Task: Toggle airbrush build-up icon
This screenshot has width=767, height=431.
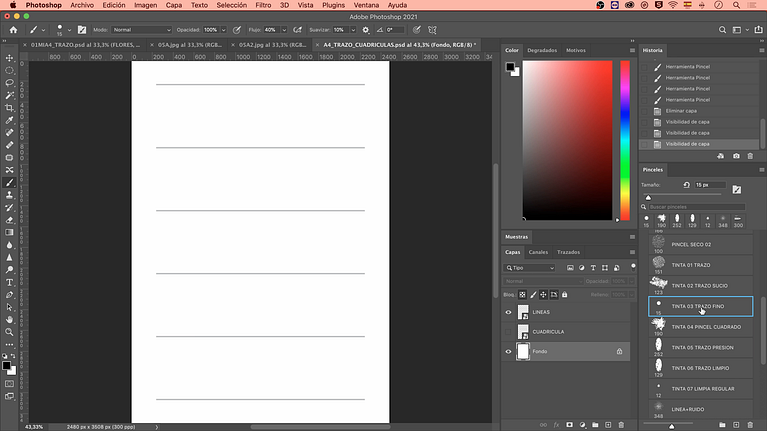Action: tap(297, 30)
